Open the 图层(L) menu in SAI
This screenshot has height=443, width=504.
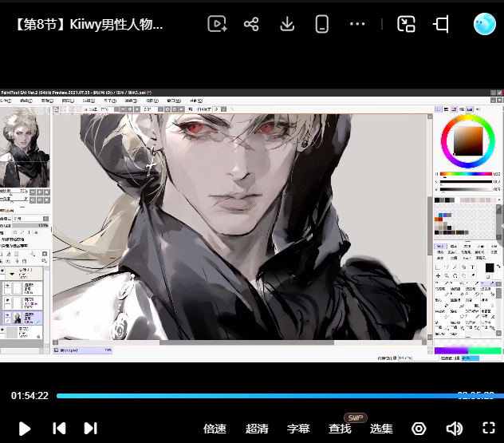pos(68,101)
